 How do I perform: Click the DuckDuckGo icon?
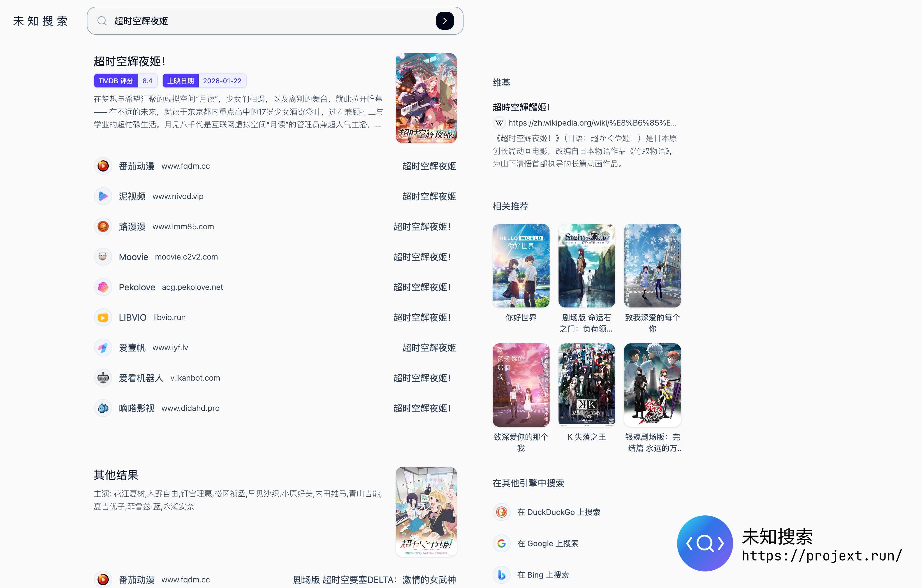pos(502,512)
